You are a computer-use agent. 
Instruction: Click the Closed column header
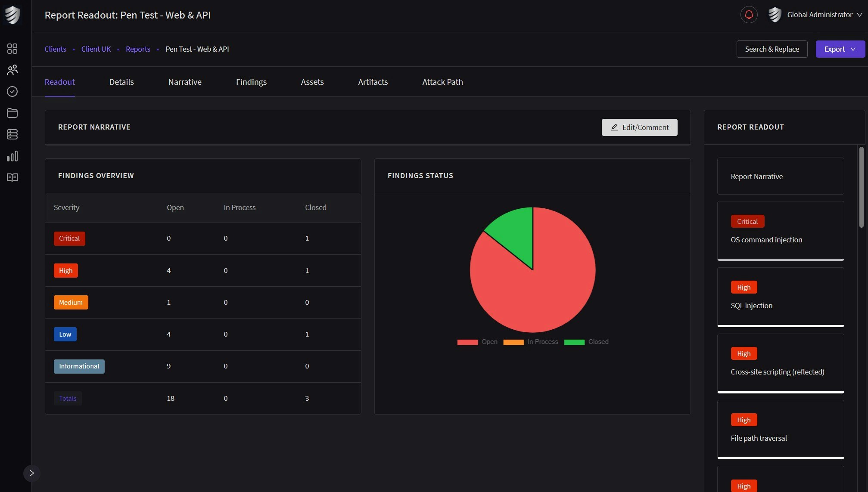click(316, 207)
